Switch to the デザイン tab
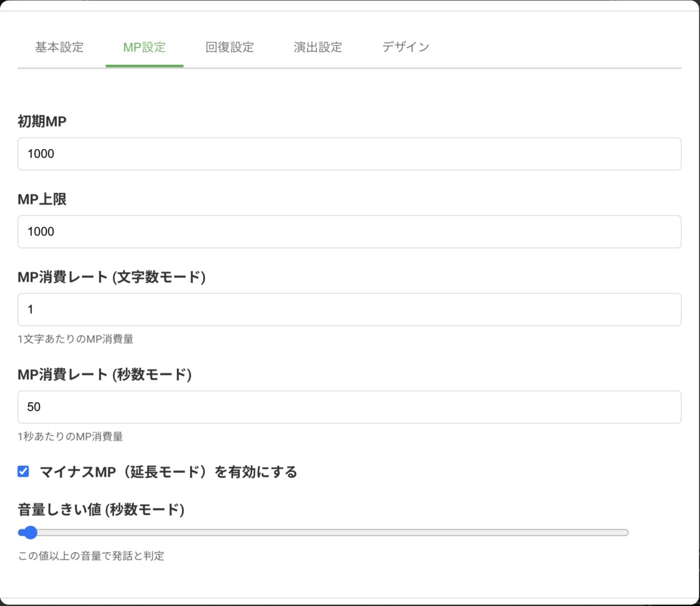The height and width of the screenshot is (606, 700). (405, 47)
